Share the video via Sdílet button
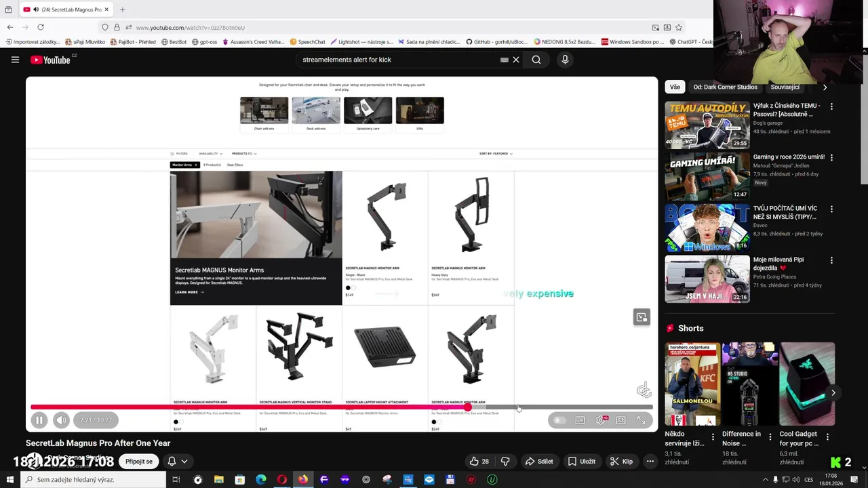 tap(540, 462)
